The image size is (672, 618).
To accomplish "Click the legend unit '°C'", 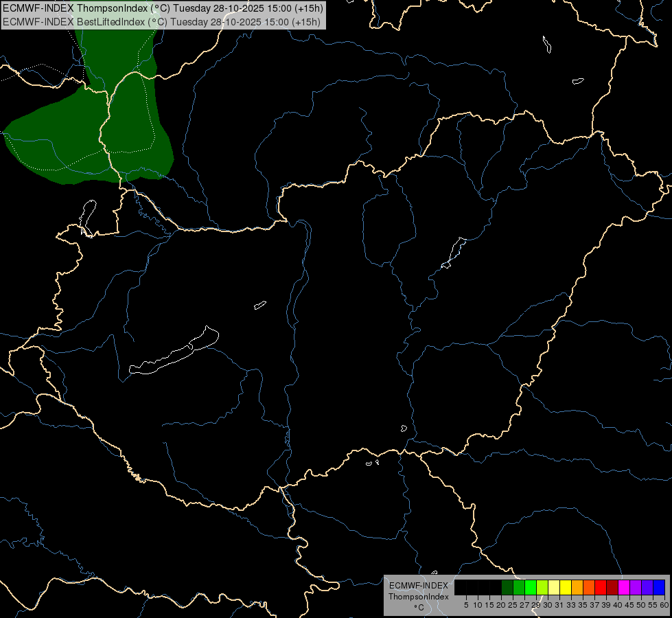I will [419, 608].
